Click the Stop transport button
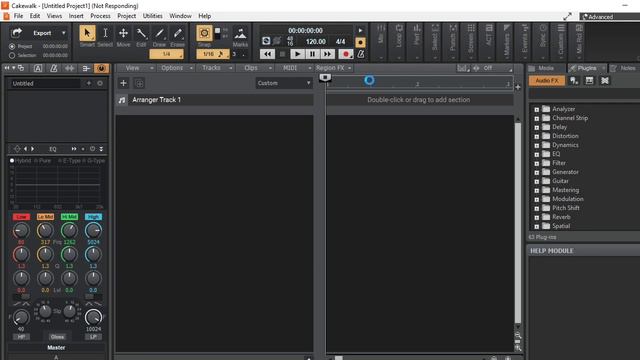 tap(282, 54)
